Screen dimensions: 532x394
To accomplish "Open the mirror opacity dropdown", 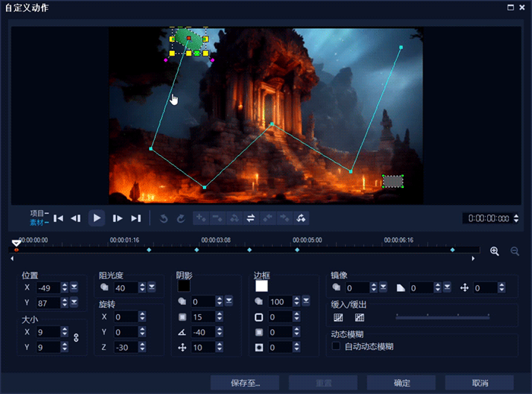I will pyautogui.click(x=383, y=288).
